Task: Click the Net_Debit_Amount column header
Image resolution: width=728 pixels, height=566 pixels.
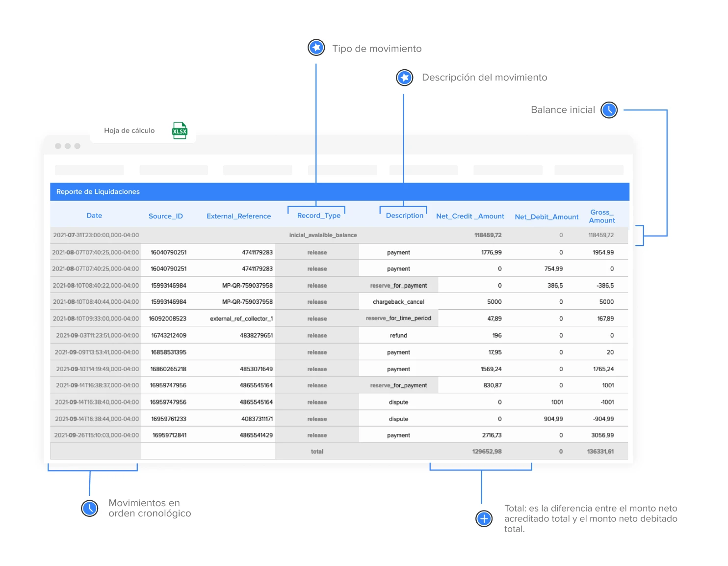Action: tap(546, 216)
